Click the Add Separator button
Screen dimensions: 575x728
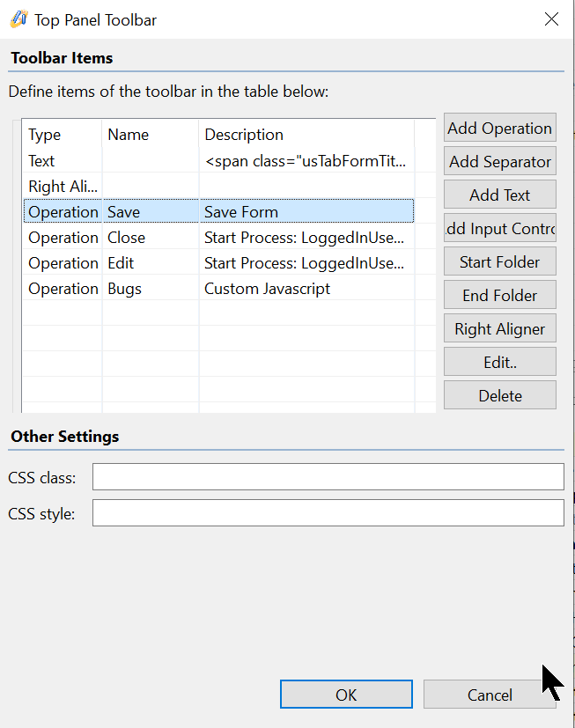tap(500, 161)
